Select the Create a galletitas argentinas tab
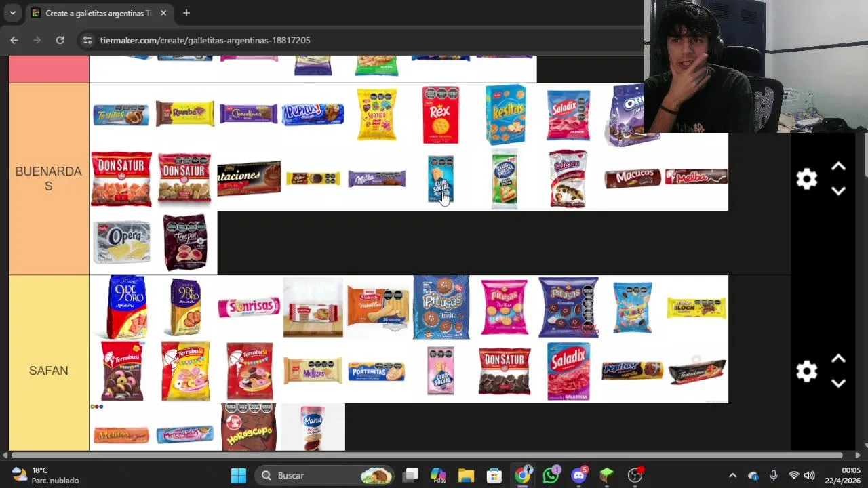This screenshot has width=868, height=488. [x=99, y=13]
